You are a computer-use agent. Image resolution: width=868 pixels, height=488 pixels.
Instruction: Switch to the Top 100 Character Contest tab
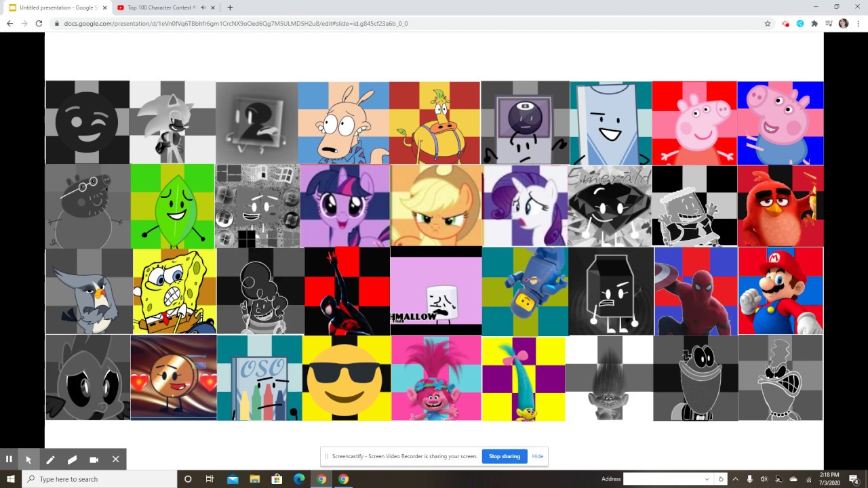tap(165, 7)
